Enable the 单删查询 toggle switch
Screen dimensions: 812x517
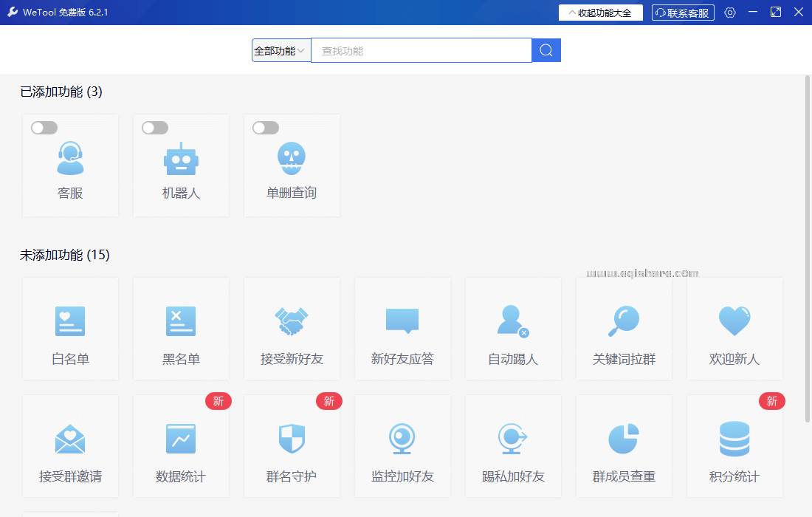pos(265,127)
